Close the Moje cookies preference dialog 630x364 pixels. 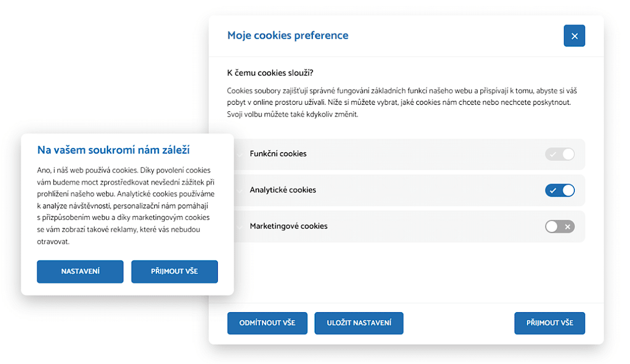pyautogui.click(x=574, y=36)
